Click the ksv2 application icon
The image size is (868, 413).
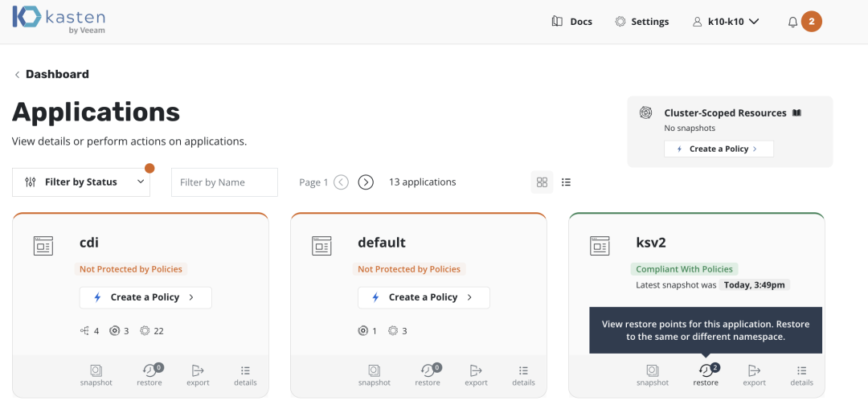pyautogui.click(x=600, y=245)
